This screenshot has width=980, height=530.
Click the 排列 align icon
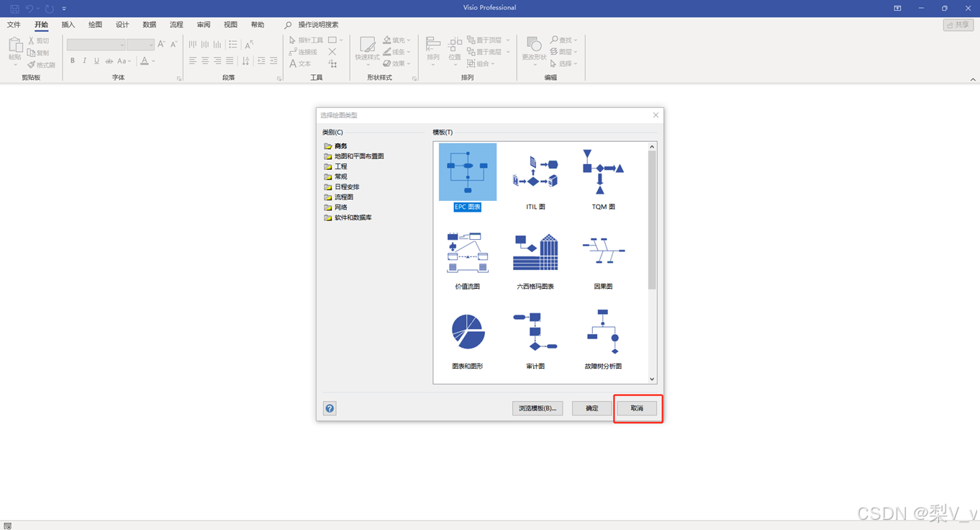click(x=433, y=45)
